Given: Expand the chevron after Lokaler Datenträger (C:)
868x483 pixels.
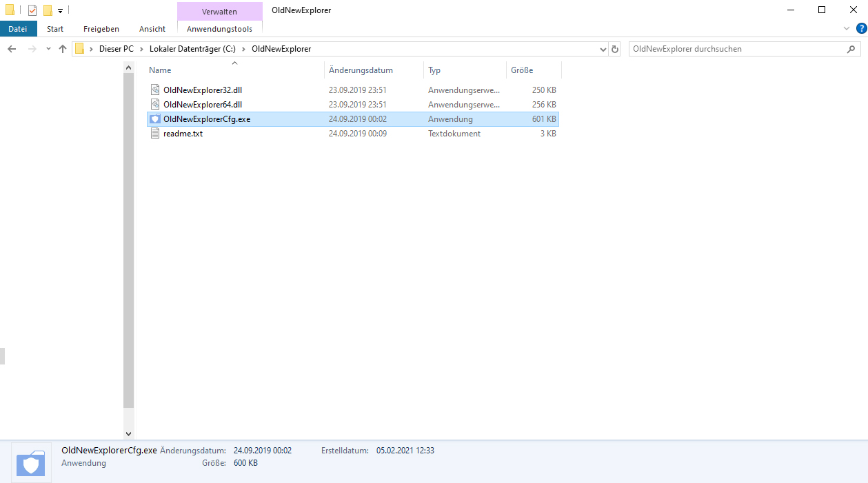Looking at the screenshot, I should [x=244, y=49].
